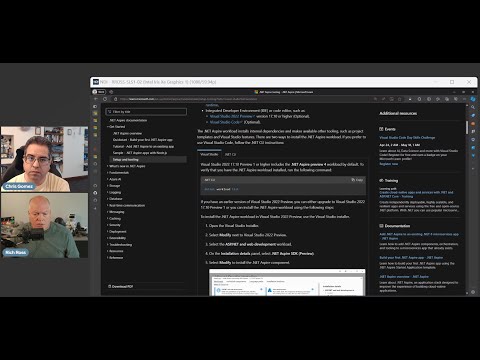Select Setup and tooling item
The image size is (480, 360).
[x=148, y=159]
